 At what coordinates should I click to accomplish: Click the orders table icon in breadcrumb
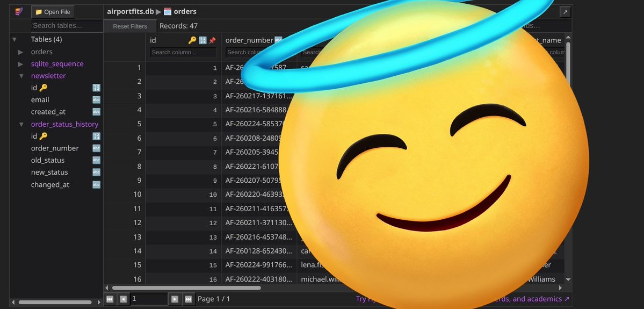pos(168,11)
